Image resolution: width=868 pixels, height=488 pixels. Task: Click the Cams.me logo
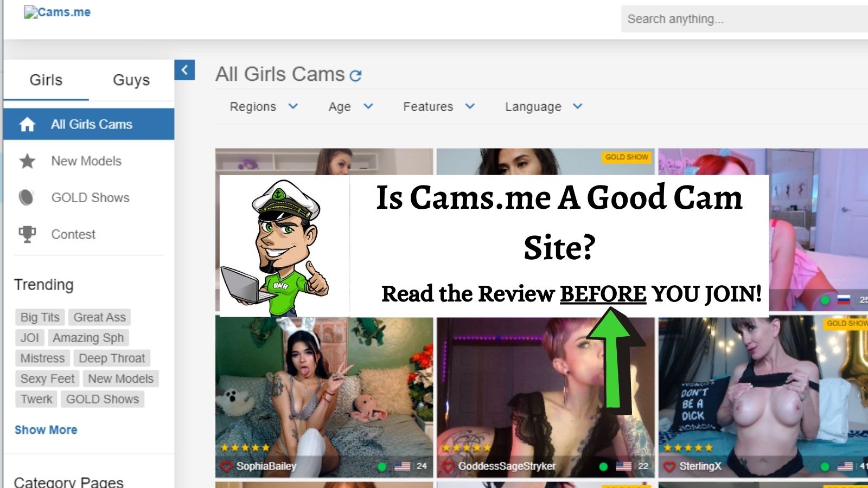click(x=58, y=12)
